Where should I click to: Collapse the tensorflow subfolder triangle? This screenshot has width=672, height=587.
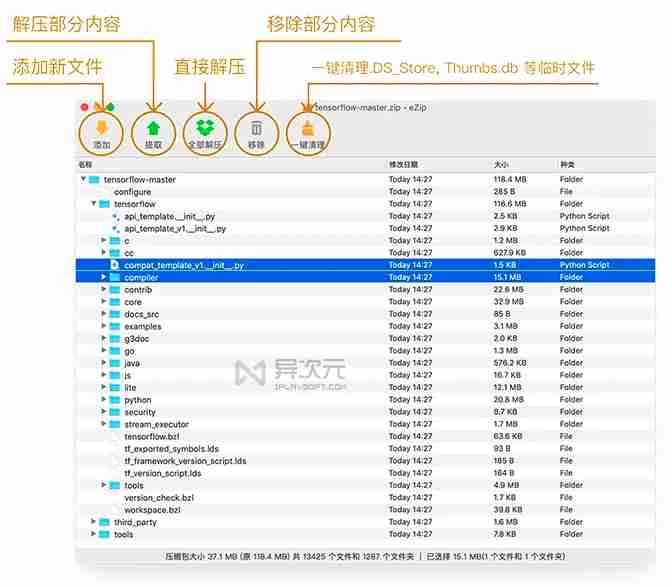pos(93,204)
